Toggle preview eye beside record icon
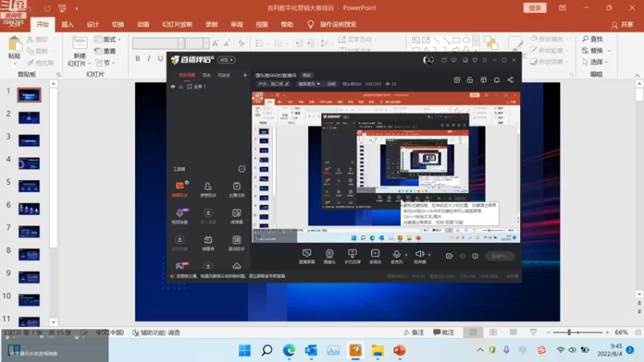 (x=462, y=256)
